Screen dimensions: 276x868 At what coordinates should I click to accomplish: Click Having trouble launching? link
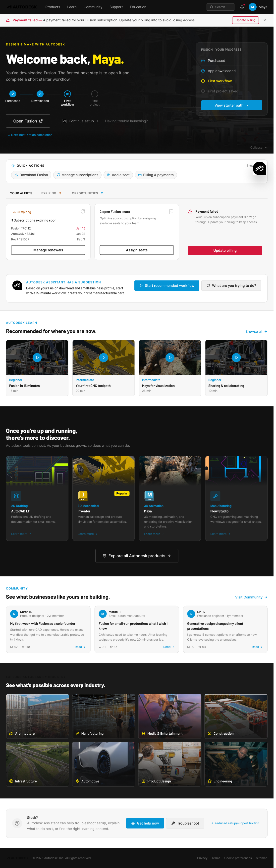[126, 121]
